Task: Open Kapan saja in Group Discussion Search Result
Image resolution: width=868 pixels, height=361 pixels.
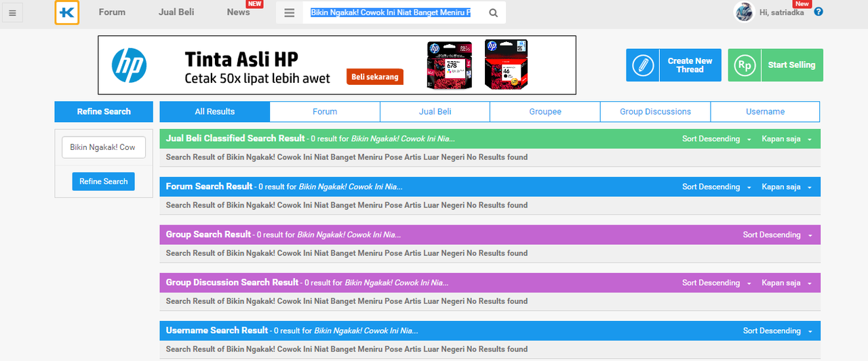Action: tap(786, 283)
